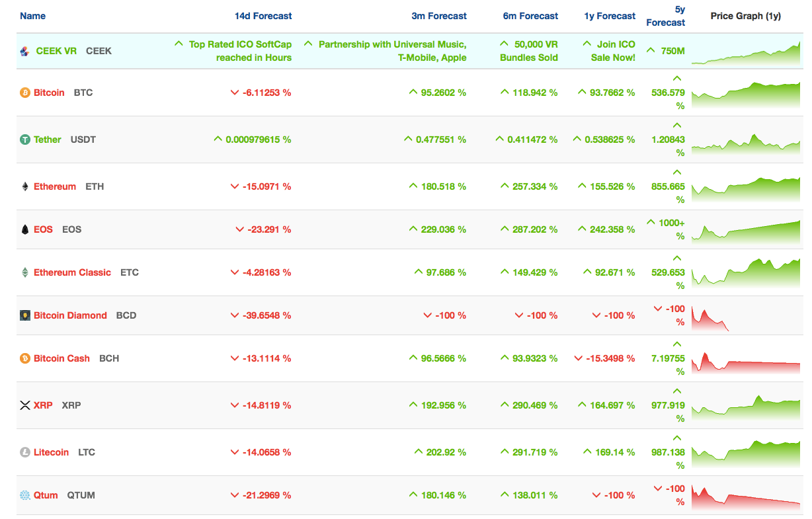
Task: Click the orange Bitcoin BTC logo icon
Action: 25,93
